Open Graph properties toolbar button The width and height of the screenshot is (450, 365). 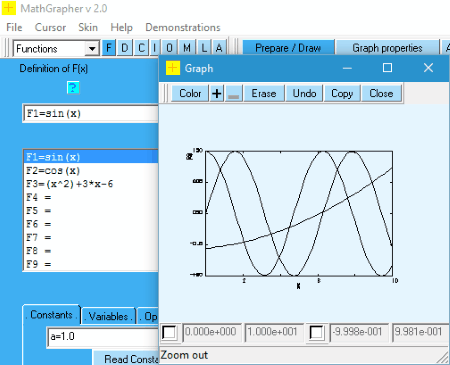[387, 48]
